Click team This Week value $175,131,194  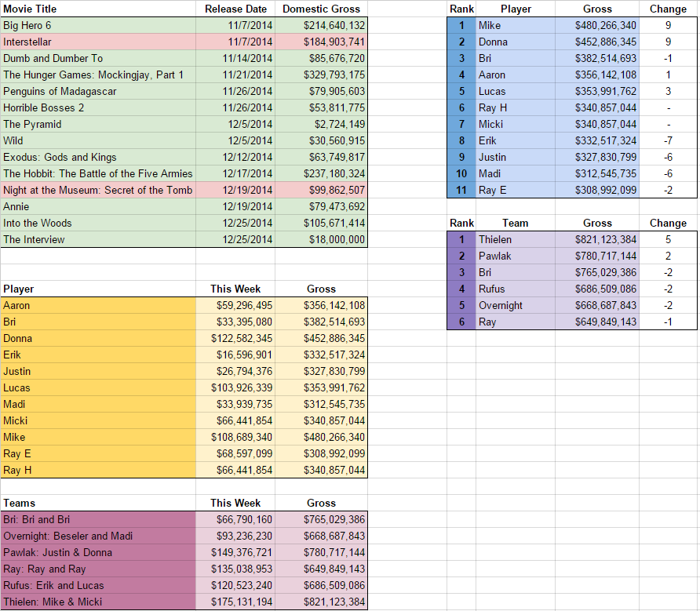tap(235, 602)
